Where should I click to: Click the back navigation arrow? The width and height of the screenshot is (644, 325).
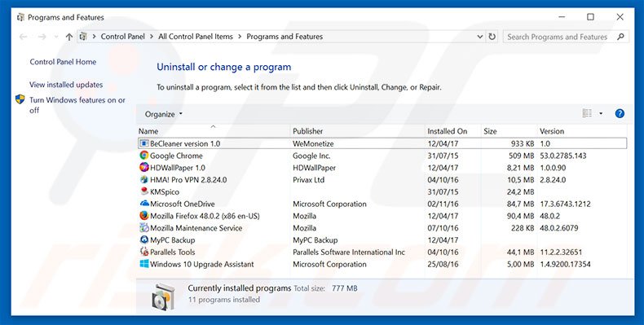tap(24, 37)
